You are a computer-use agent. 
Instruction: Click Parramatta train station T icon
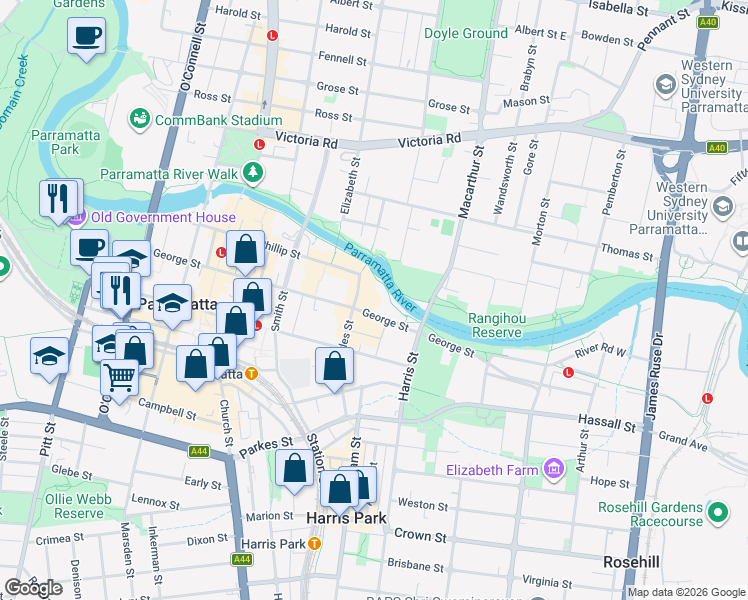point(251,374)
